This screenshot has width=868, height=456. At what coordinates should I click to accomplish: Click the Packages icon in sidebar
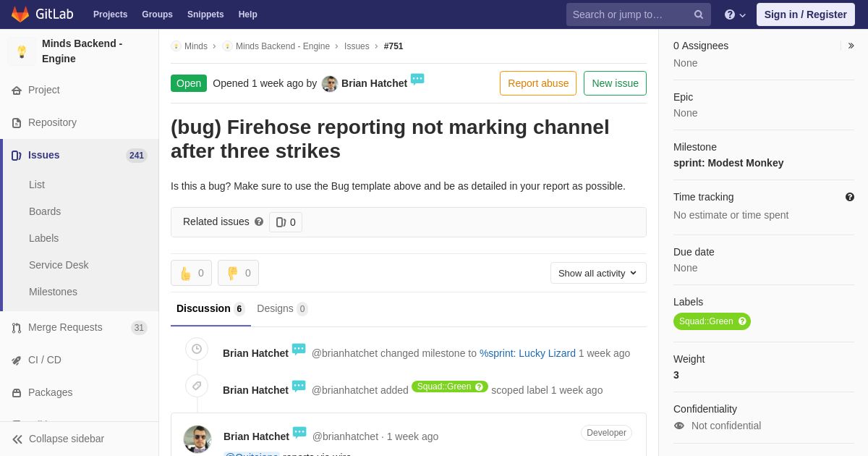(x=17, y=393)
